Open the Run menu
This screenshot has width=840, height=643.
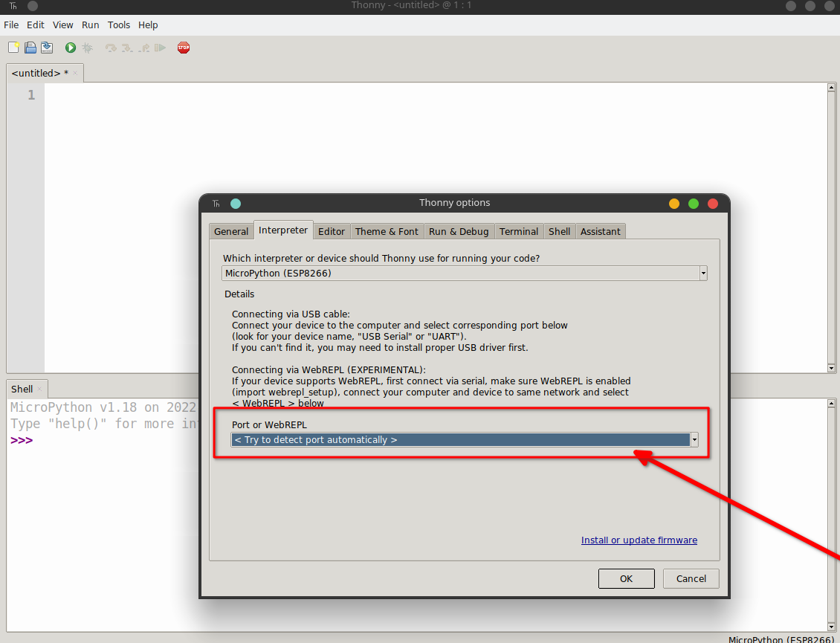coord(90,25)
